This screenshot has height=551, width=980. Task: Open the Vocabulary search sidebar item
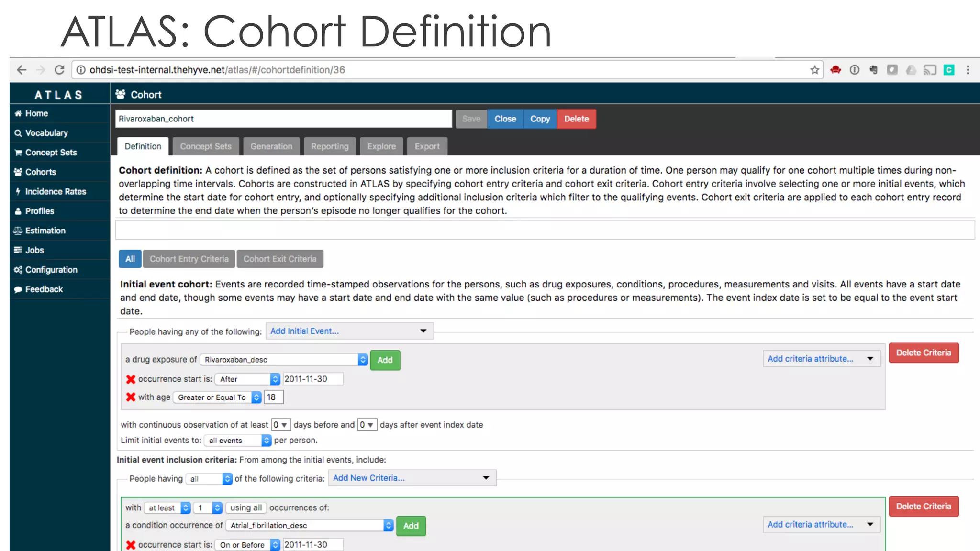point(46,133)
